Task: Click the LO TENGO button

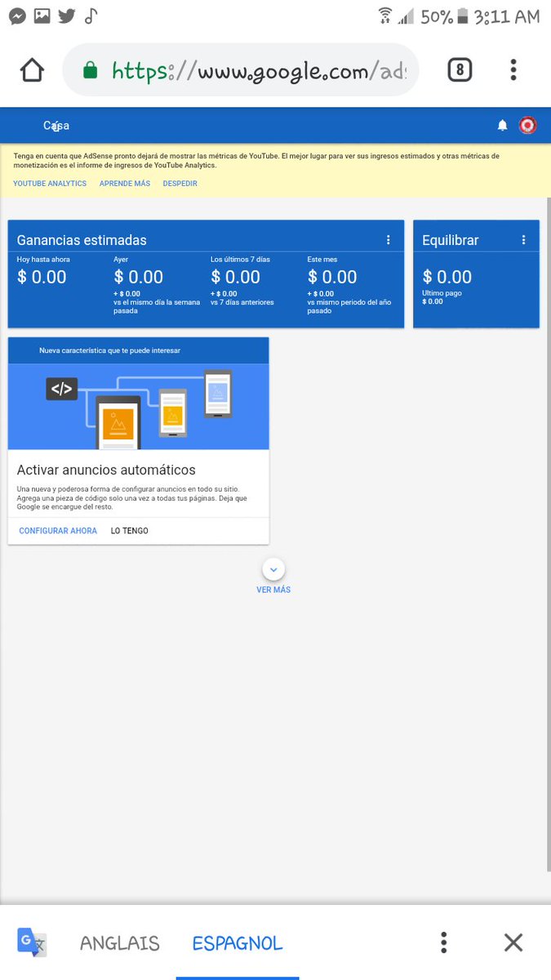Action: [130, 531]
